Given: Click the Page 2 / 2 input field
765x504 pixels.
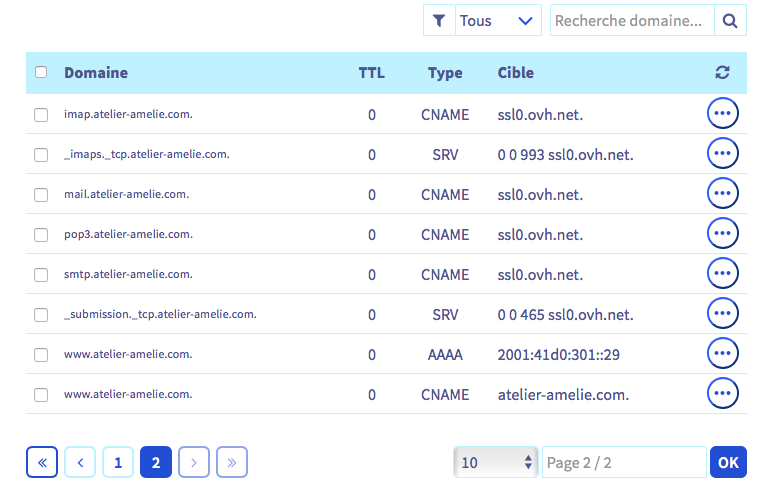Looking at the screenshot, I should 623,462.
